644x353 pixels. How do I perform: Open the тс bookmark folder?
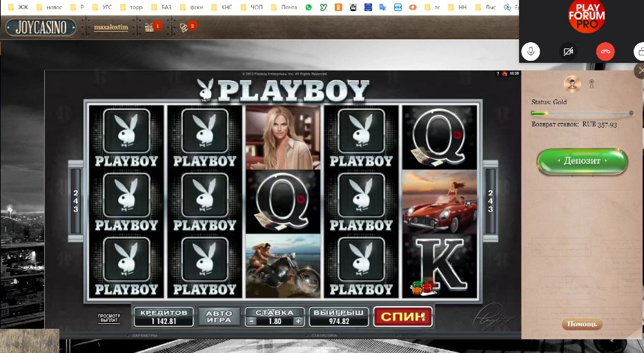(432, 7)
